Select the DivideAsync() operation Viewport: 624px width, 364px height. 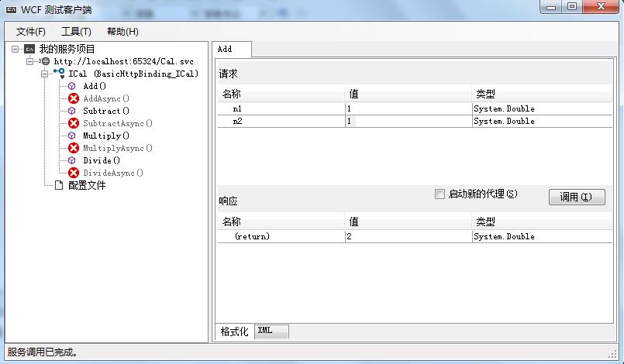(x=113, y=173)
